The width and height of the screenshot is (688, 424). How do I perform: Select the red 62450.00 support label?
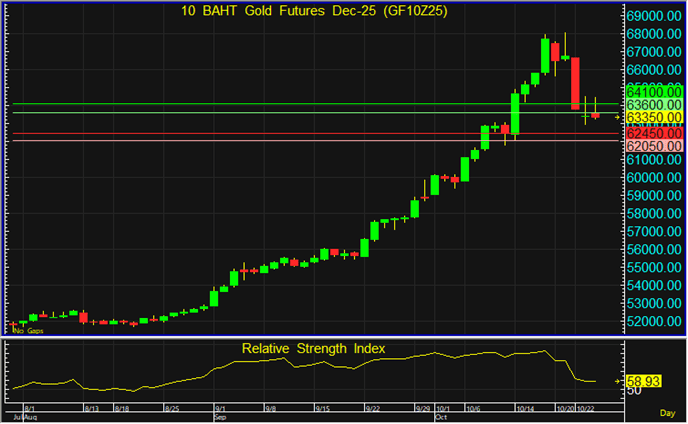point(654,133)
